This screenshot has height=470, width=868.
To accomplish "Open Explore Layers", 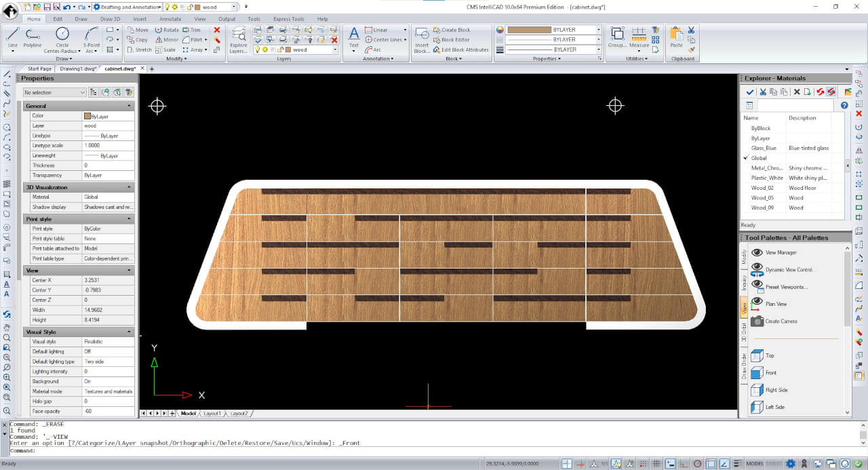I will click(239, 39).
